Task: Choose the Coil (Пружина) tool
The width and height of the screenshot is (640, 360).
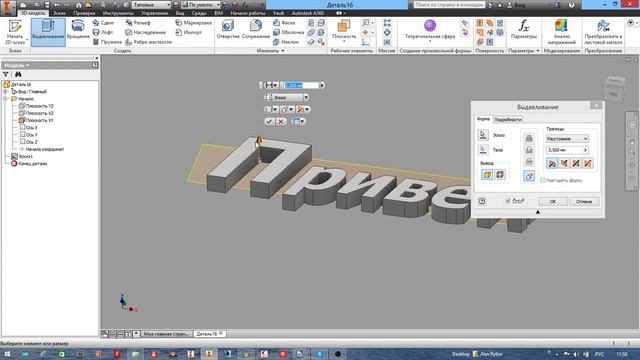Action: 107,42
